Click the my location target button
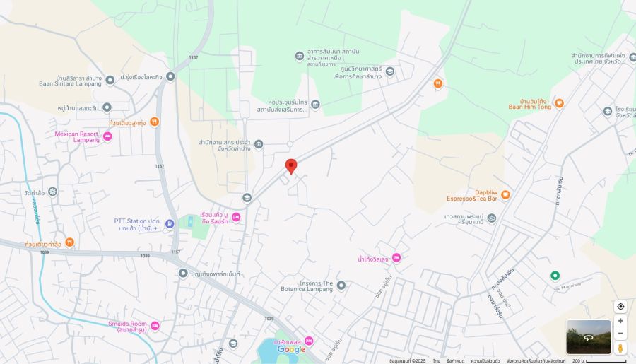This screenshot has width=636, height=364. [620, 306]
